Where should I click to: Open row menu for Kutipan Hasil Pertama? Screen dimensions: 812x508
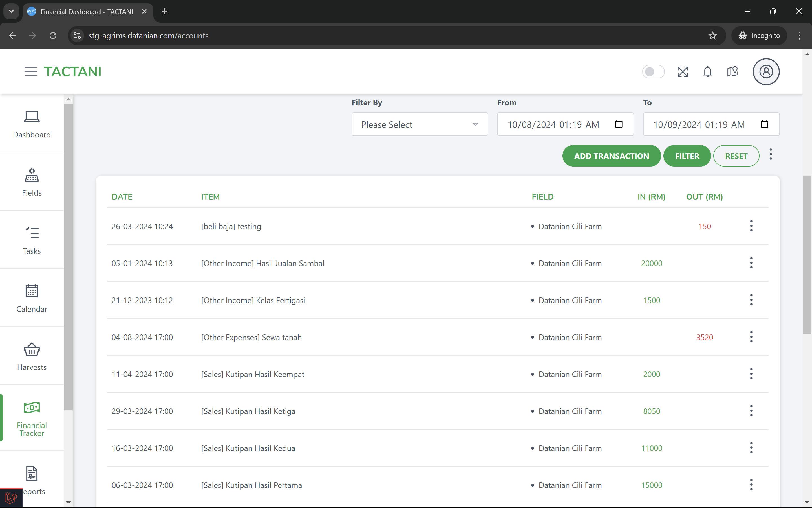[751, 485]
